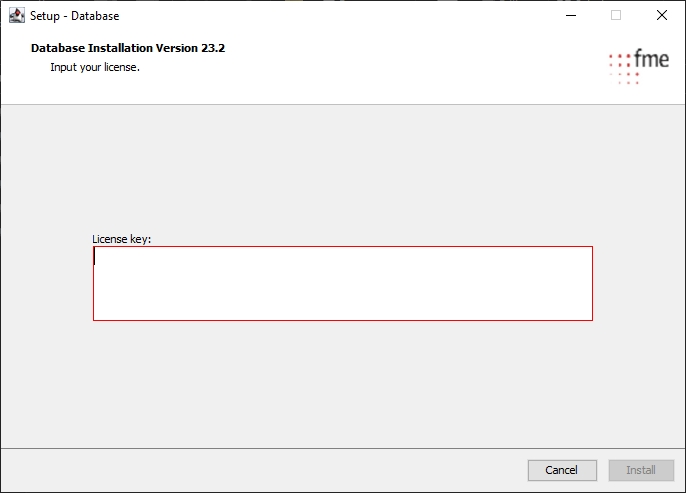Viewport: 686px width, 493px height.
Task: Click the greyed-out maximize window button
Action: pos(616,15)
